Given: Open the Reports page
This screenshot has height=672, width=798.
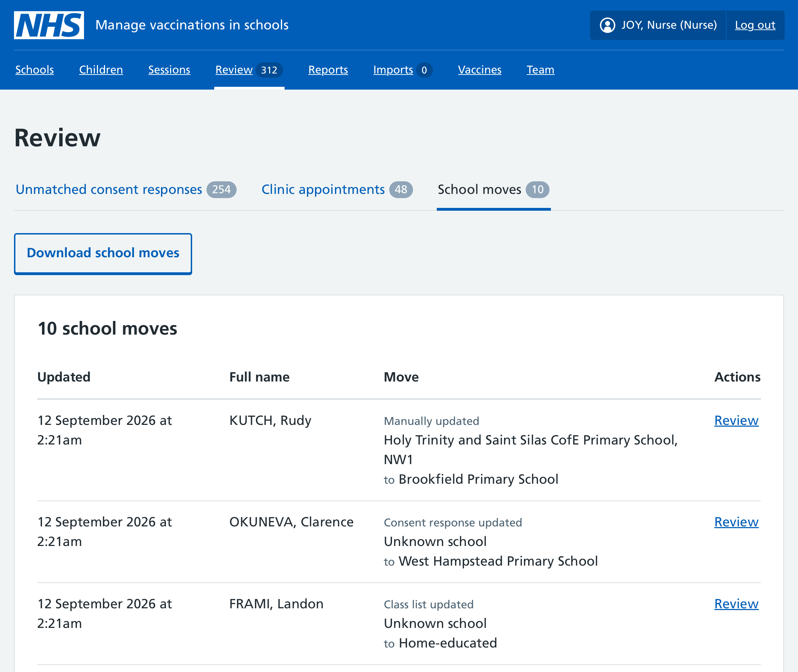Looking at the screenshot, I should pos(328,70).
